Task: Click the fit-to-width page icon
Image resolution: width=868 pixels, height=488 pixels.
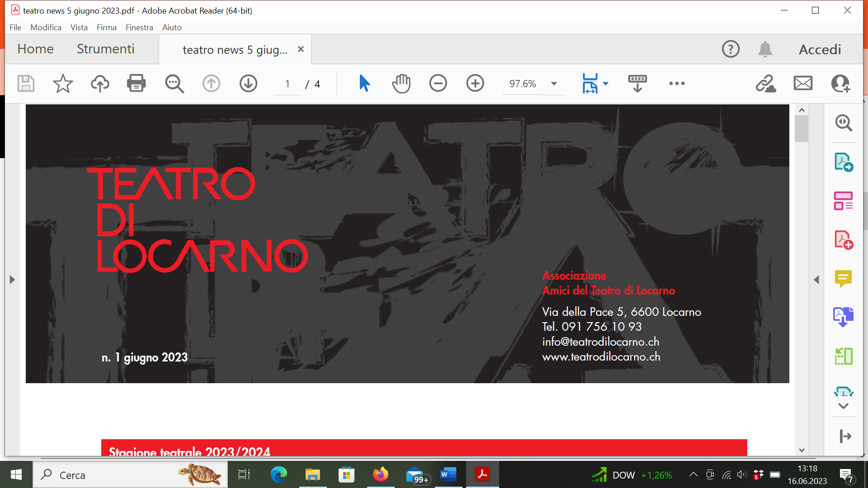Action: (x=590, y=84)
